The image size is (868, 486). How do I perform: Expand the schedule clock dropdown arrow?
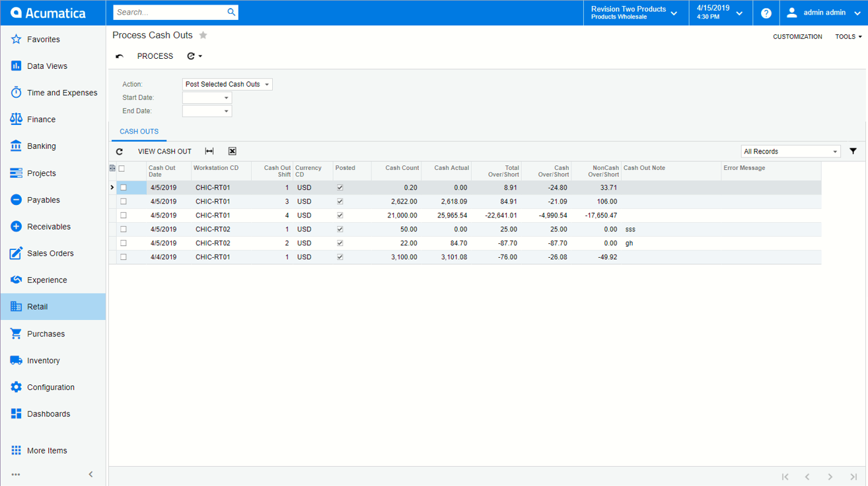pyautogui.click(x=200, y=56)
